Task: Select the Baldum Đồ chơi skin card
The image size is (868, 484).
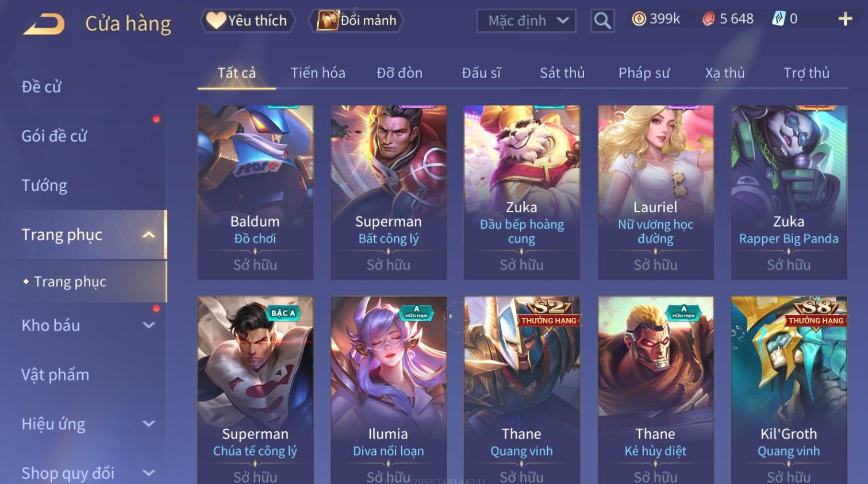Action: coord(255,193)
